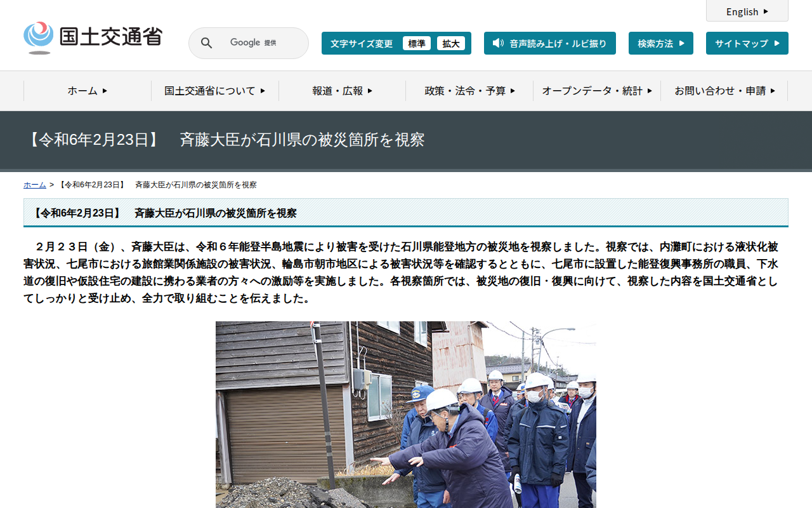The height and width of the screenshot is (508, 812).
Task: Open オープンデータ・統計 menu item
Action: [597, 91]
